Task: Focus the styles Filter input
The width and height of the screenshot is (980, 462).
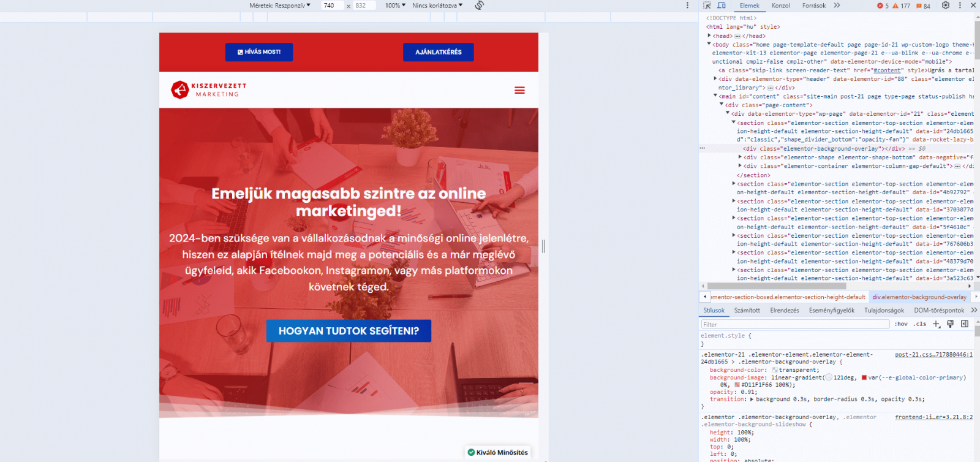Action: click(795, 324)
